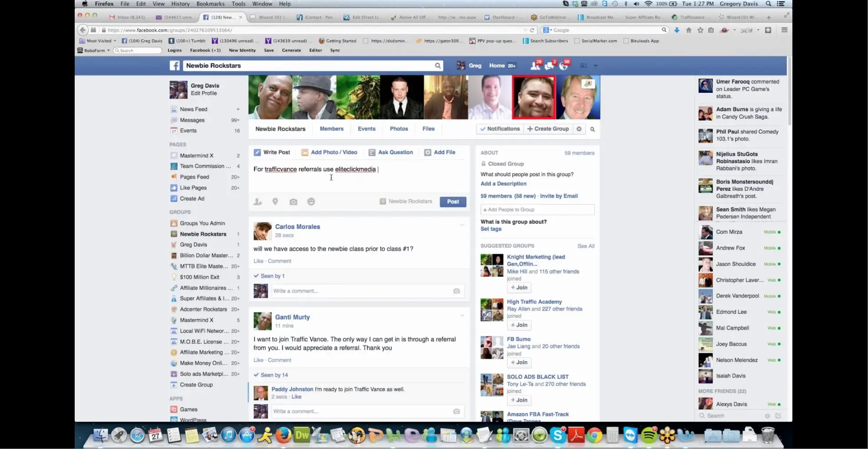Join High Traffic Academy group
This screenshot has height=449, width=868.
519,325
